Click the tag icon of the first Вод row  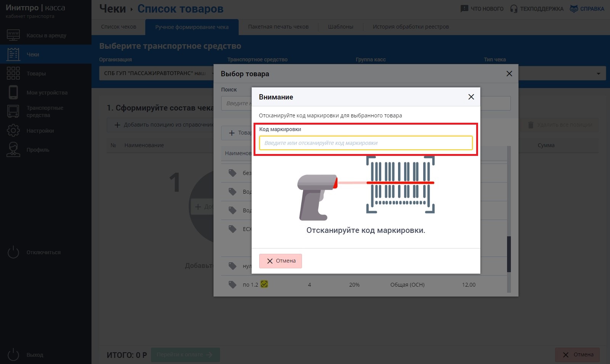(233, 191)
